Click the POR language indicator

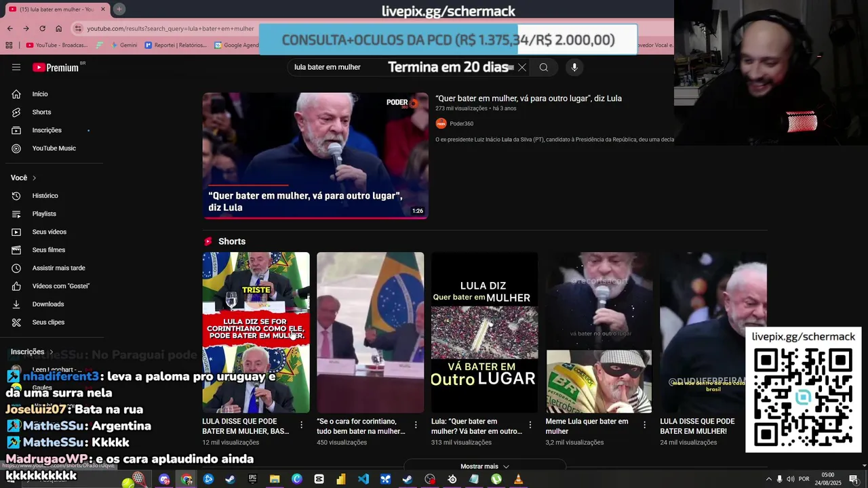(804, 479)
